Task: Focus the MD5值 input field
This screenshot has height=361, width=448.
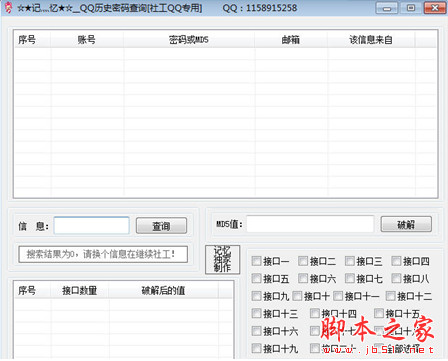Action: 310,224
